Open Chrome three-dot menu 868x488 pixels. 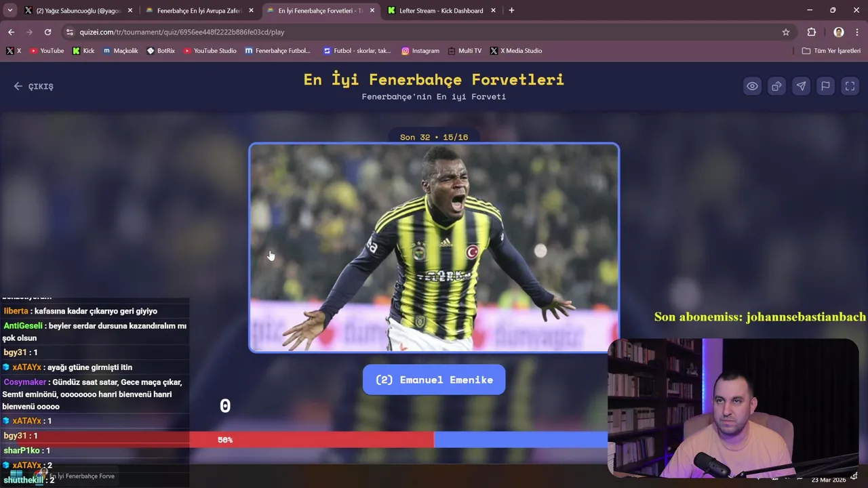tap(857, 32)
